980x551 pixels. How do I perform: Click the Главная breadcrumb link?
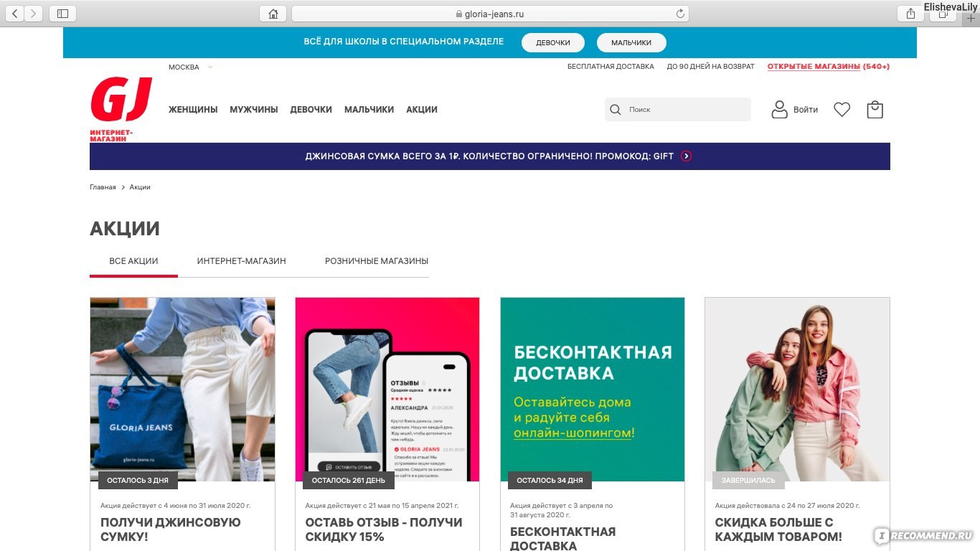click(103, 187)
